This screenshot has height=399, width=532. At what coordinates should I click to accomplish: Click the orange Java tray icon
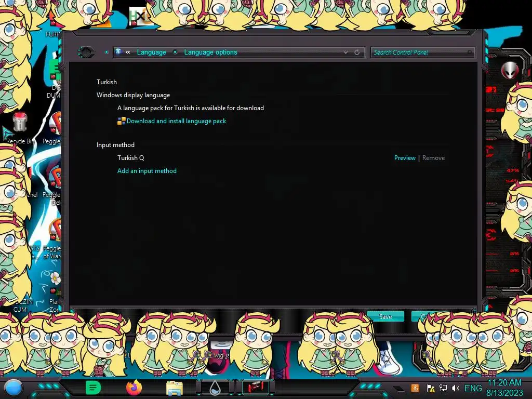click(415, 388)
